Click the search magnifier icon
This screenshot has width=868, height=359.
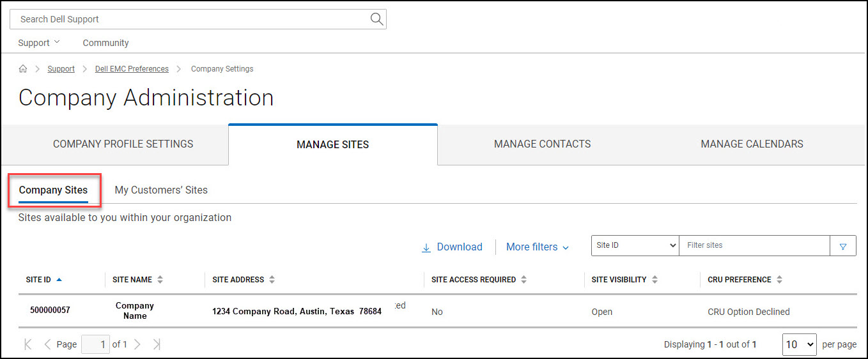pyautogui.click(x=376, y=19)
